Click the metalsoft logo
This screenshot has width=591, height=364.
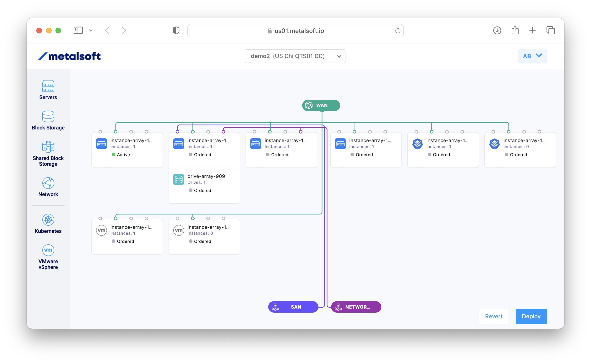(69, 56)
